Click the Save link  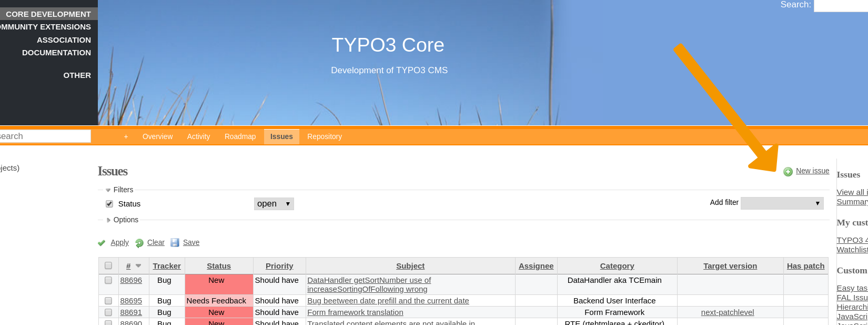coord(191,242)
